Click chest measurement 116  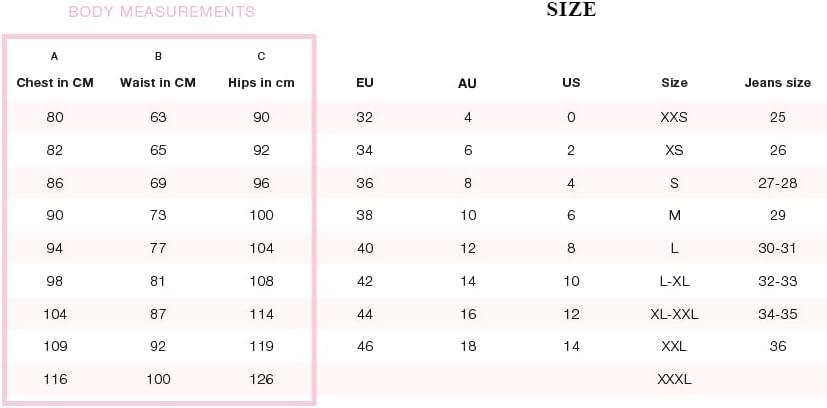click(55, 379)
